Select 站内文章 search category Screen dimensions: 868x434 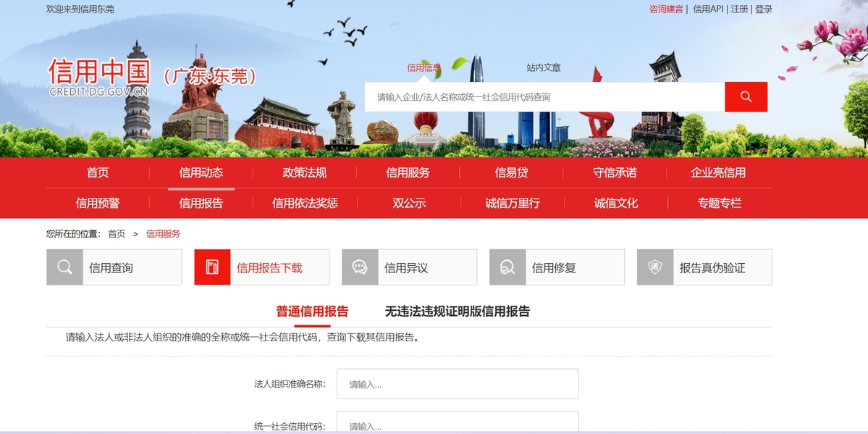click(543, 67)
